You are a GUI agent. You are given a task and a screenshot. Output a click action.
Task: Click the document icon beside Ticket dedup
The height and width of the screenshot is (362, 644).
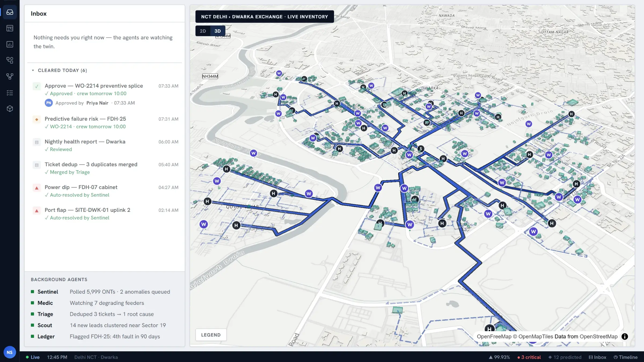(x=37, y=165)
